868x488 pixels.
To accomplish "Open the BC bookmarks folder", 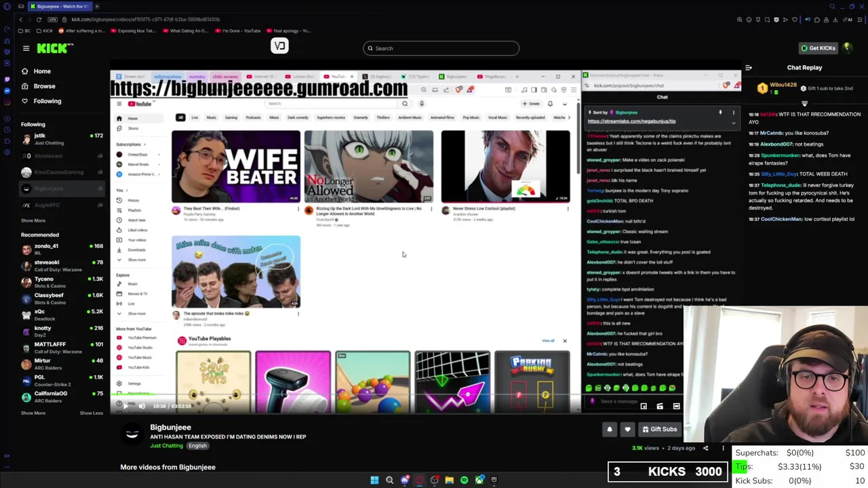I will point(25,30).
